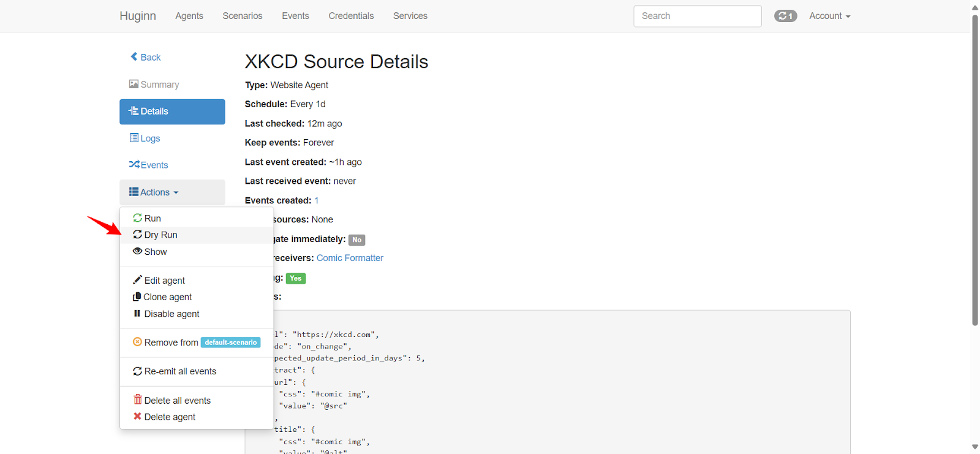980x454 pixels.
Task: Open Agents in the top navigation
Action: coord(189,16)
